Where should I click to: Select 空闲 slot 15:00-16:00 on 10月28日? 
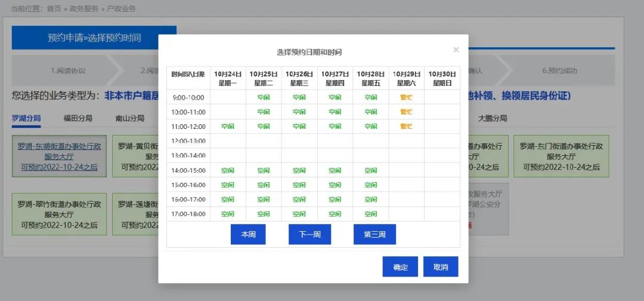point(370,185)
